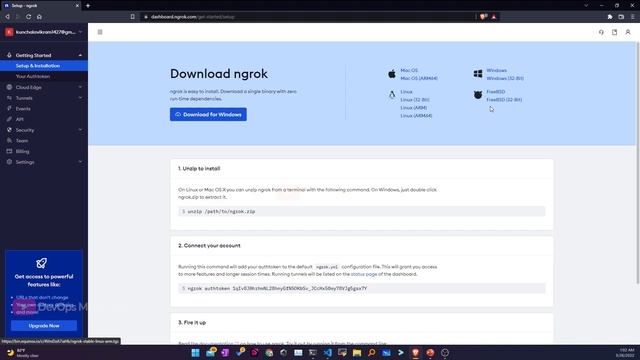Screen dimensions: 640x360
Task: Download the Mac OS build
Action: pyautogui.click(x=409, y=70)
